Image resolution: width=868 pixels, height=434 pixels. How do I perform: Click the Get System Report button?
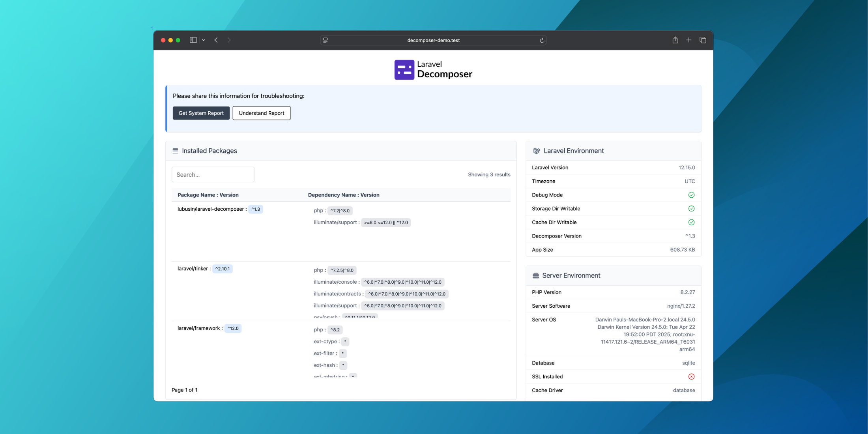click(x=201, y=113)
